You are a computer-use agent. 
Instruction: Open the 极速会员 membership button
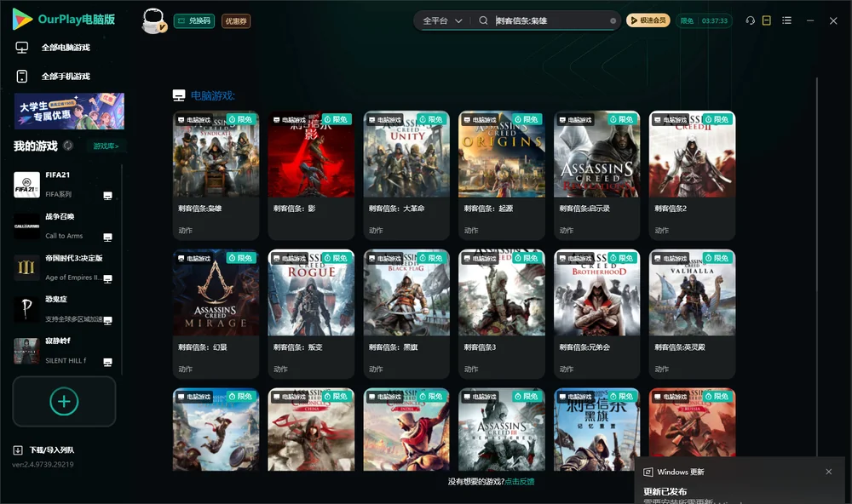click(x=648, y=20)
